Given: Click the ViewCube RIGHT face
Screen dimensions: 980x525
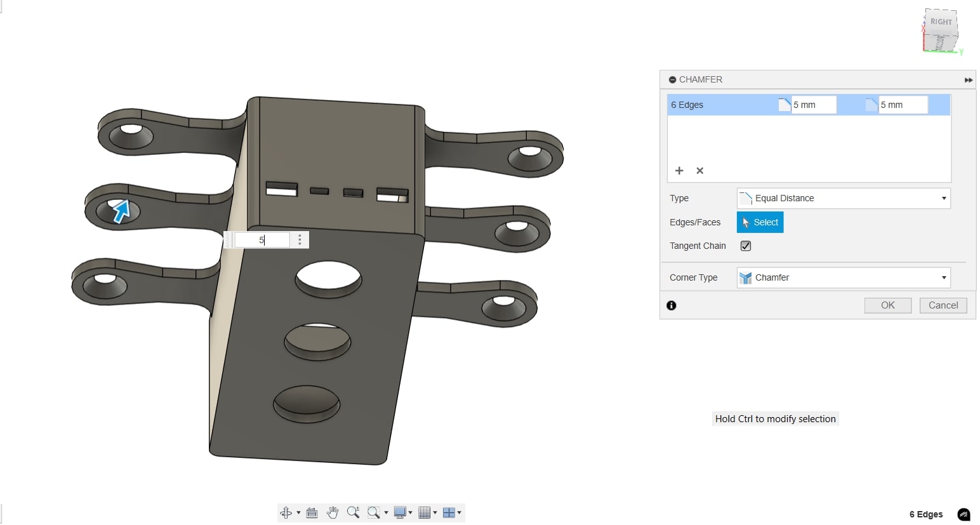Looking at the screenshot, I should [x=941, y=22].
